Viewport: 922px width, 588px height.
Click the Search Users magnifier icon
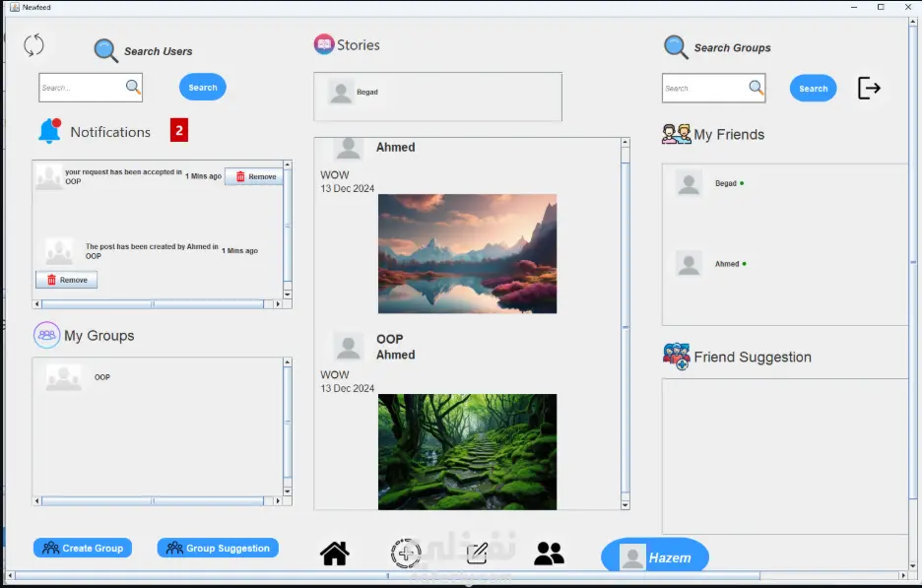click(x=105, y=50)
